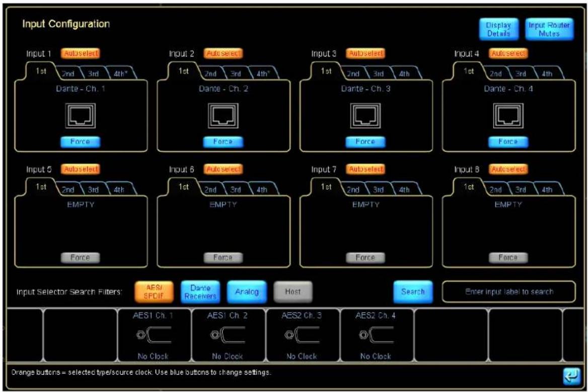588x392 pixels.
Task: Toggle Autoselect for Input 6
Action: (223, 169)
